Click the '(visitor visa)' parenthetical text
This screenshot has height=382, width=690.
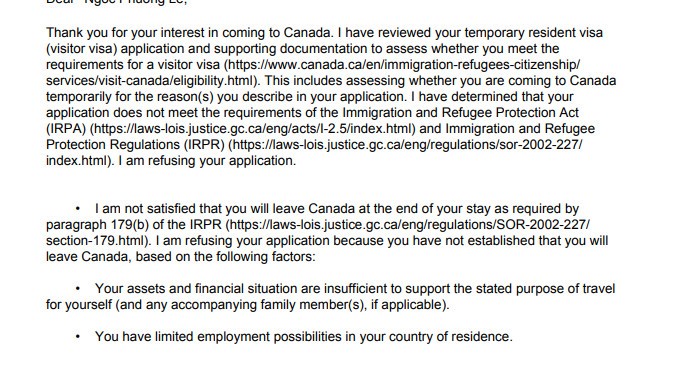82,49
